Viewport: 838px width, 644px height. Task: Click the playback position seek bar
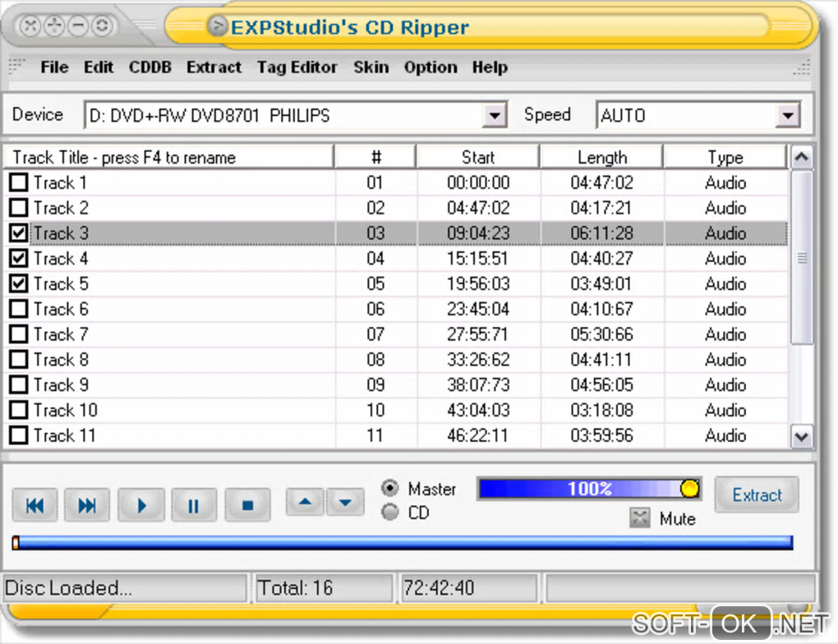pyautogui.click(x=404, y=542)
